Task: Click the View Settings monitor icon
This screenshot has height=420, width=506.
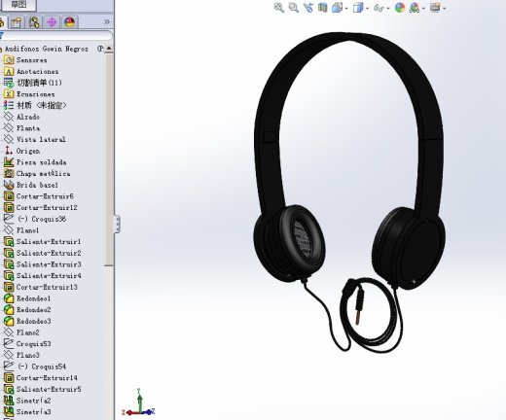Action: click(x=435, y=8)
